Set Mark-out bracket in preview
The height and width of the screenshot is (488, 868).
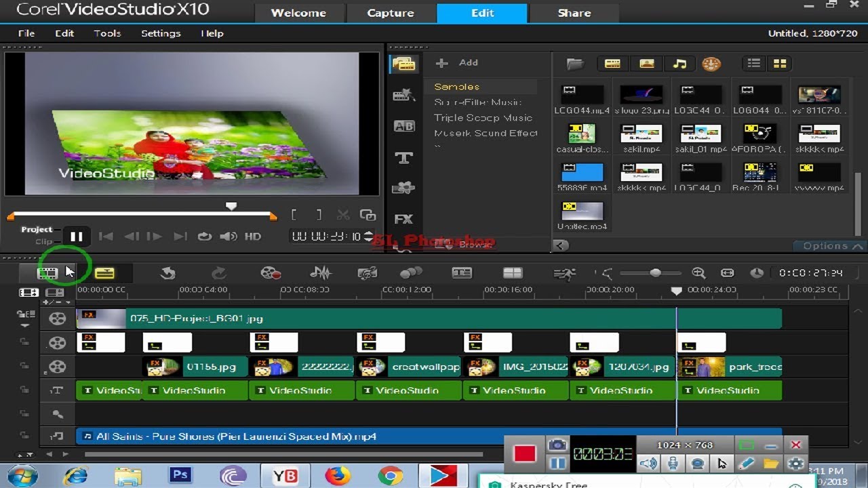pyautogui.click(x=319, y=216)
